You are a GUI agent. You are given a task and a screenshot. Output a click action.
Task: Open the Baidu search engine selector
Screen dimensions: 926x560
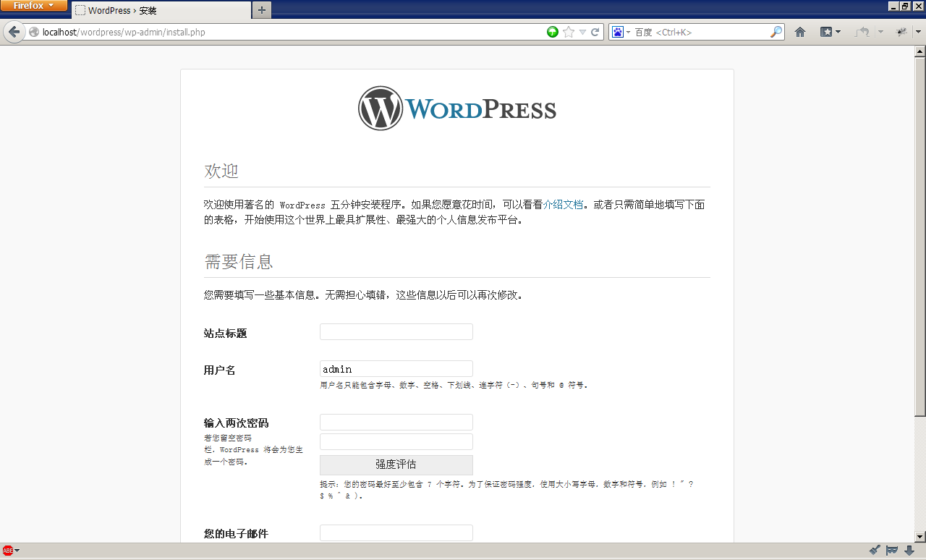coord(621,32)
